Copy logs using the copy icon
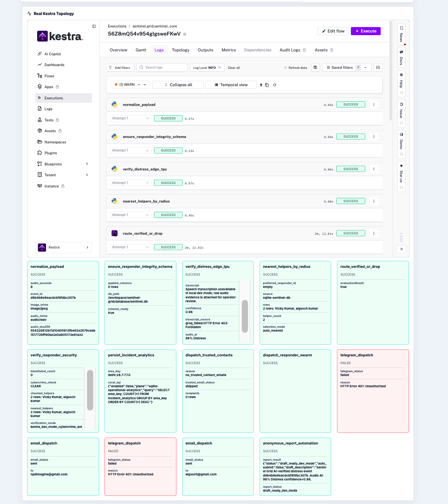 coord(267,85)
